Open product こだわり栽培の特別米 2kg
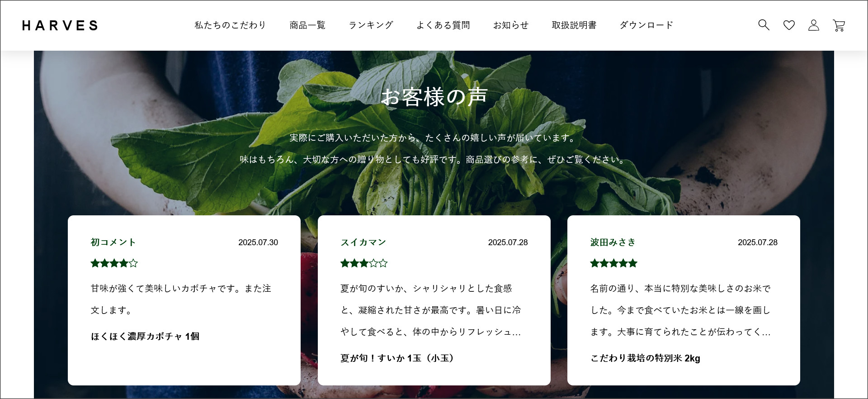The width and height of the screenshot is (868, 399). point(645,358)
